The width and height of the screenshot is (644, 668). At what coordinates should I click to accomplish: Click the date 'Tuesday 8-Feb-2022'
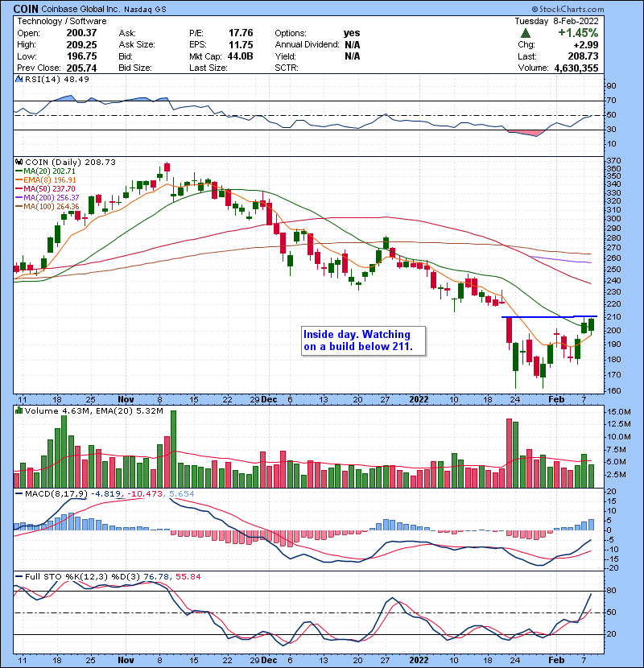point(556,21)
